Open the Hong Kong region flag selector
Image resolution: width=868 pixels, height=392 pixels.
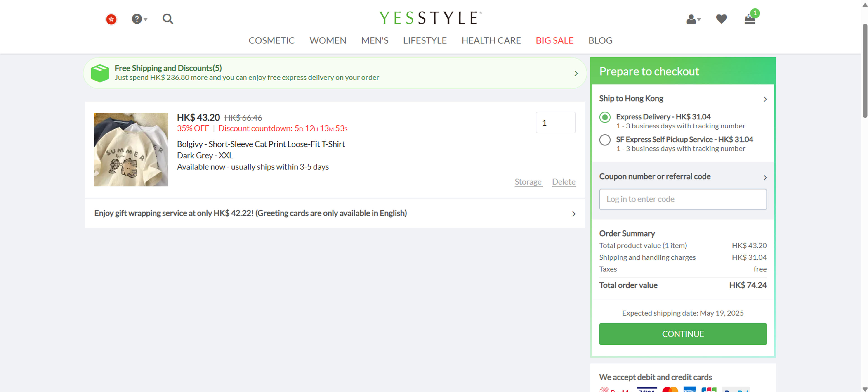point(111,19)
